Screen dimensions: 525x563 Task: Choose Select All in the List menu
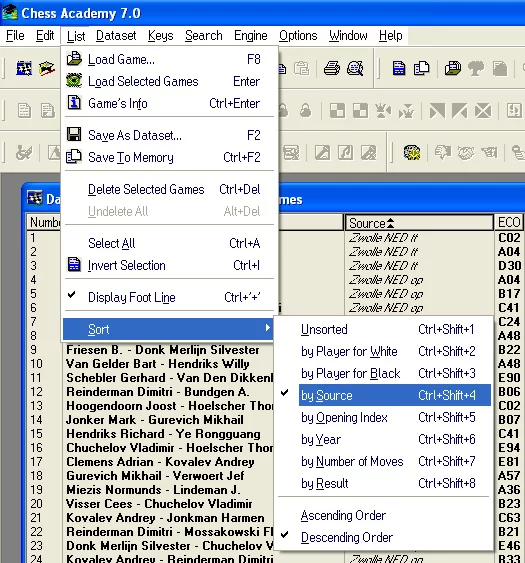[169, 243]
